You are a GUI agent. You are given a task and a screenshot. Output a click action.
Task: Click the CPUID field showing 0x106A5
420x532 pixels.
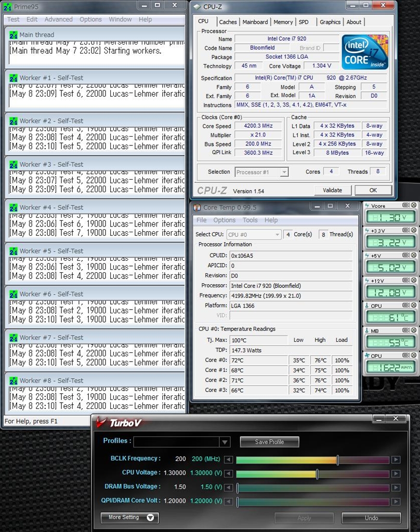[291, 256]
